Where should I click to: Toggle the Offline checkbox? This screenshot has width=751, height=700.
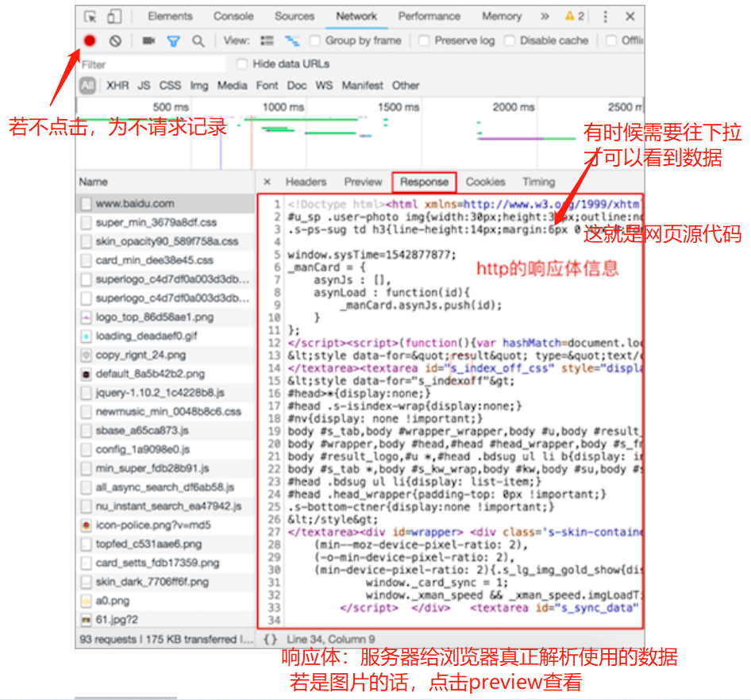pyautogui.click(x=611, y=40)
